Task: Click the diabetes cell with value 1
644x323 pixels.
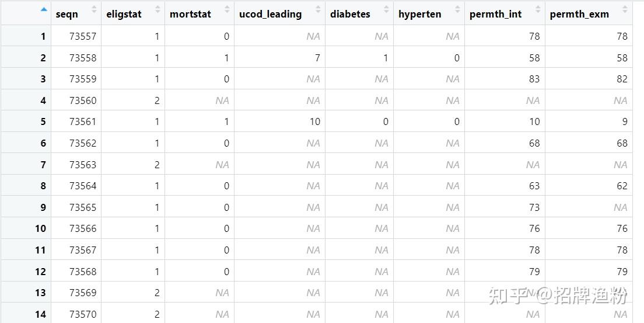Action: tap(385, 58)
